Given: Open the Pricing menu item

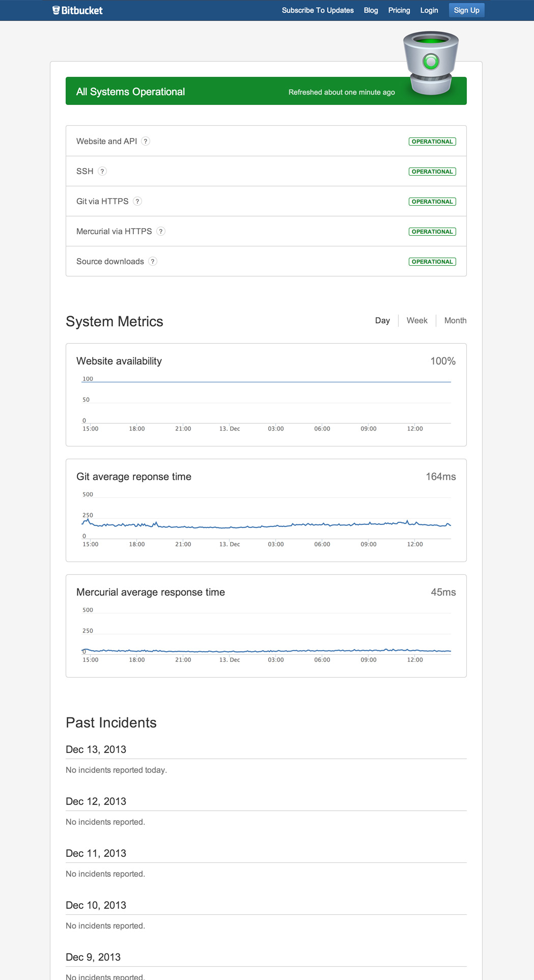Looking at the screenshot, I should (x=399, y=10).
